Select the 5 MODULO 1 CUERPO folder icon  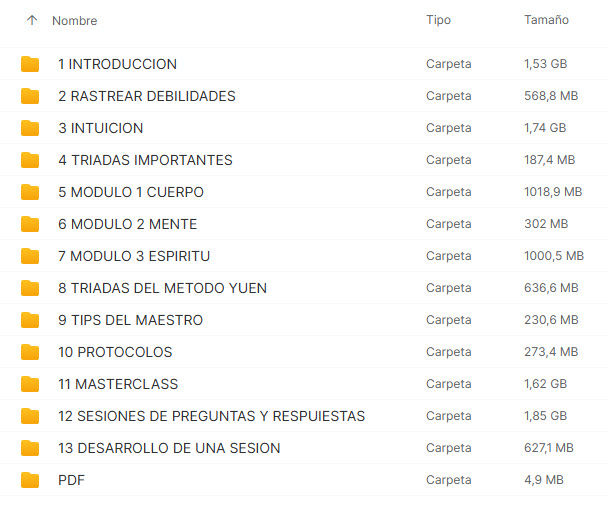pyautogui.click(x=30, y=192)
